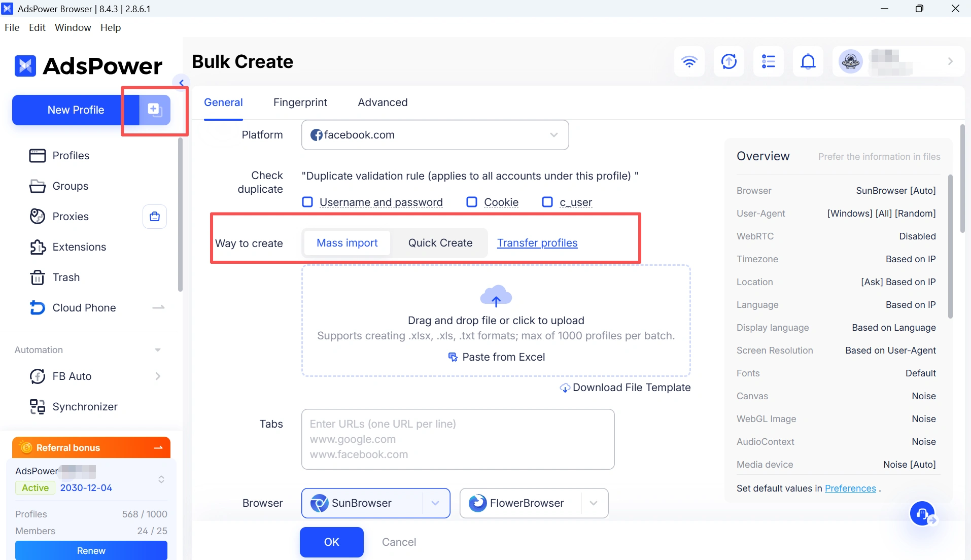Click the Overview panel scrollbar
Viewport: 971px width, 560px height.
(950, 246)
